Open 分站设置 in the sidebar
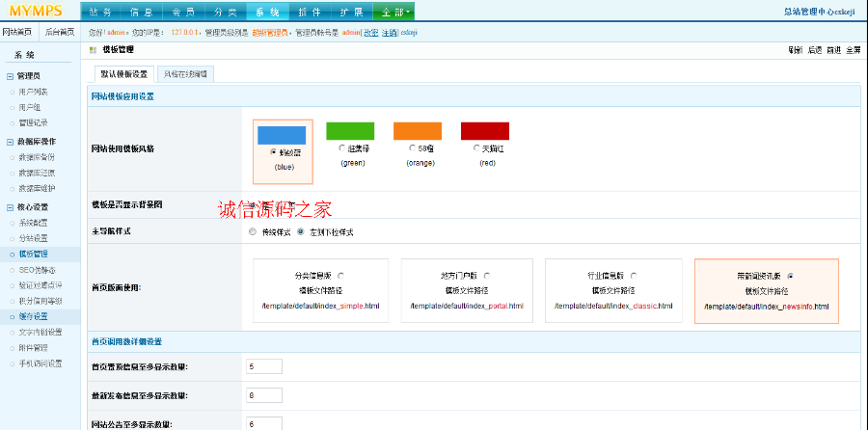The height and width of the screenshot is (430, 868). click(33, 238)
